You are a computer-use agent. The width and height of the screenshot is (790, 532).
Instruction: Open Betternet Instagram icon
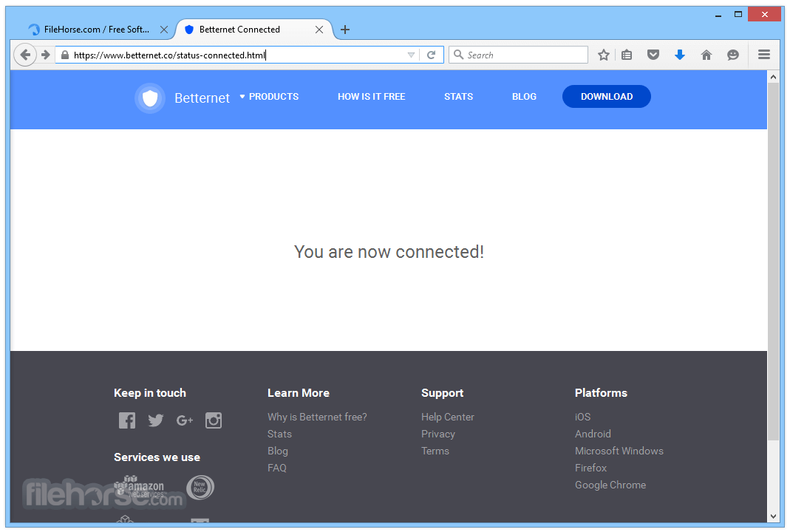pos(214,420)
